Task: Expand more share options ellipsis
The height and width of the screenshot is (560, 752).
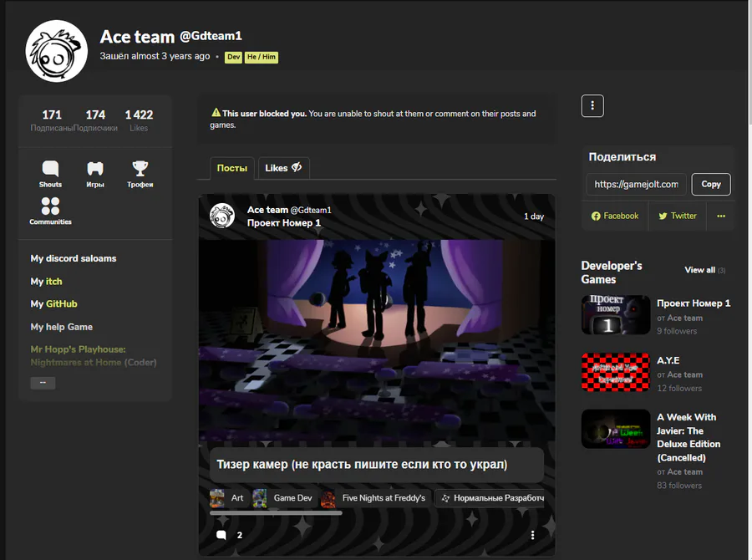Action: point(721,216)
